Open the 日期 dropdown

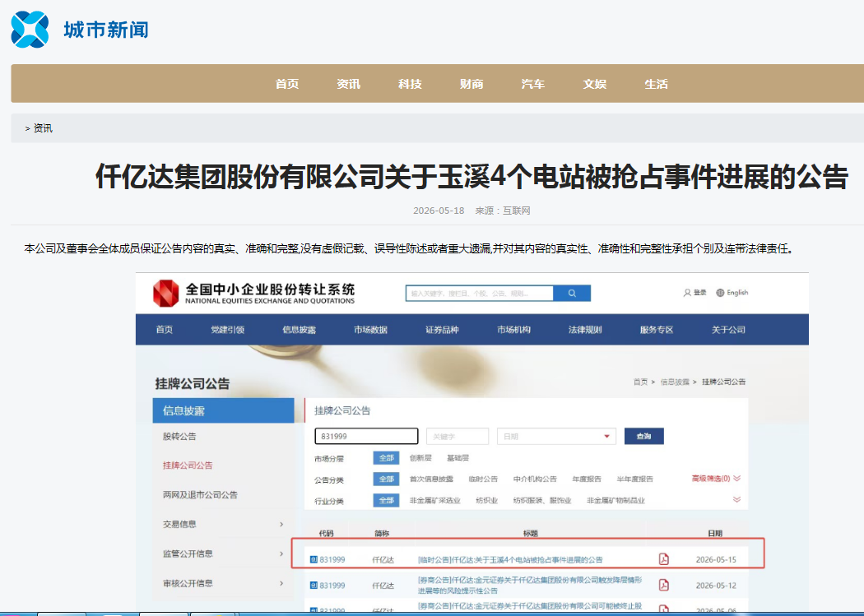(556, 436)
